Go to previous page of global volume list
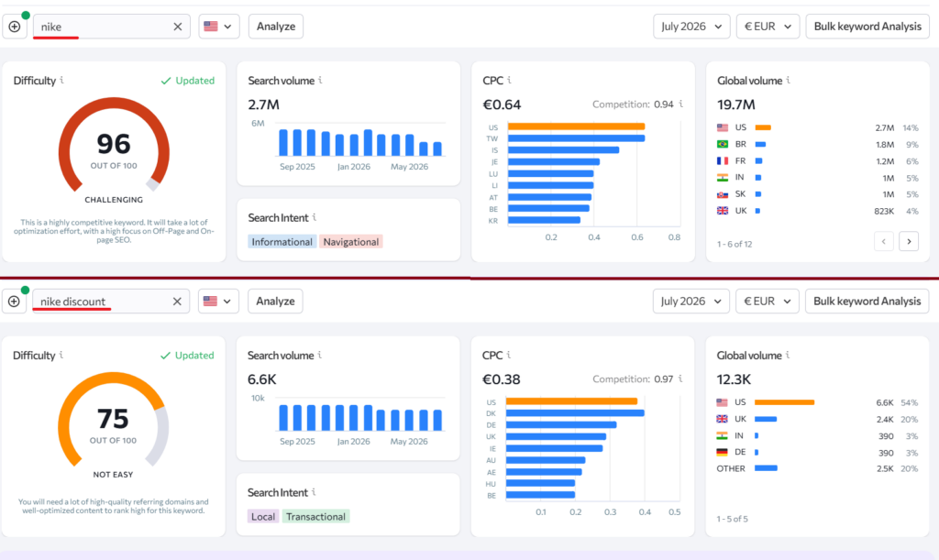Viewport: 939px width, 560px height. tap(884, 242)
